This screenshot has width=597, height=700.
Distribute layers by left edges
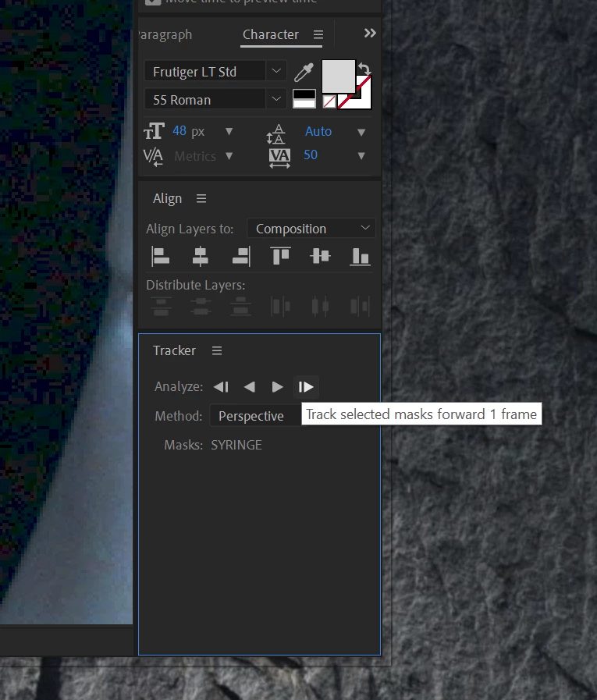coord(281,307)
